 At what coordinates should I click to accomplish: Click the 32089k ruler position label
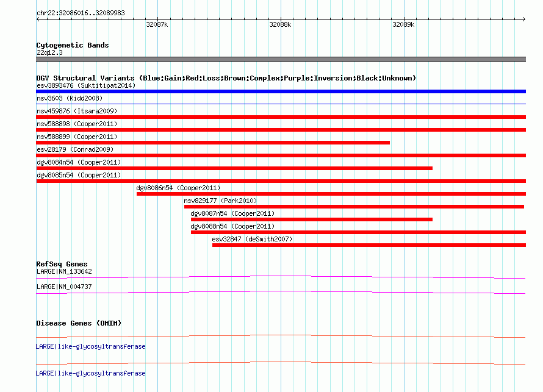pos(403,24)
